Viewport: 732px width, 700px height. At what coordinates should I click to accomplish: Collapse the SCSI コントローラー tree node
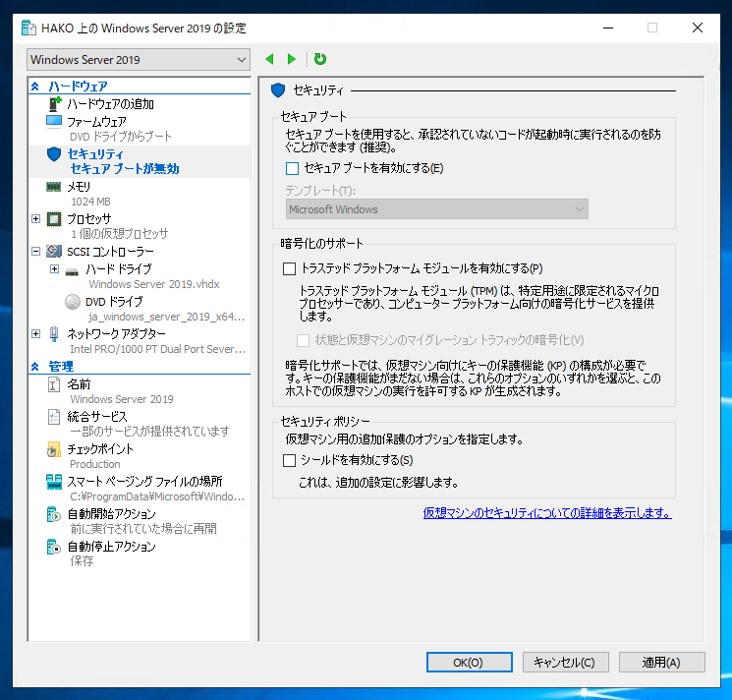tap(36, 252)
